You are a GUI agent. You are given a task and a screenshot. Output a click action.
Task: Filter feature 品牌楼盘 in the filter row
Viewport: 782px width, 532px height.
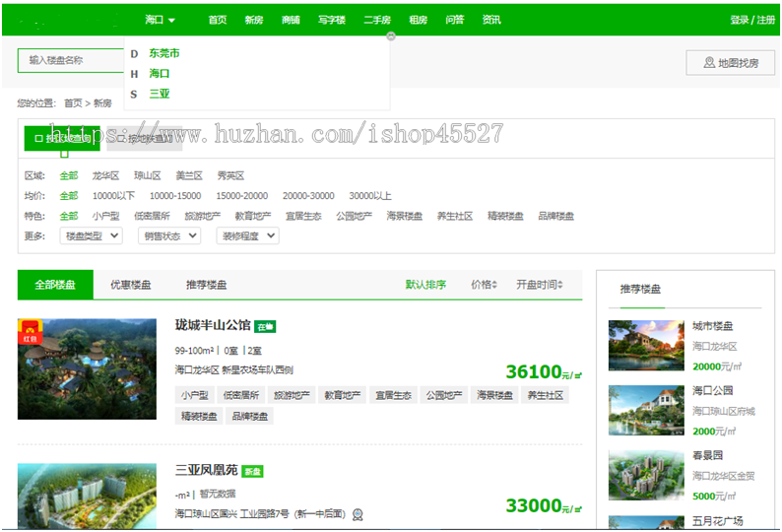556,216
